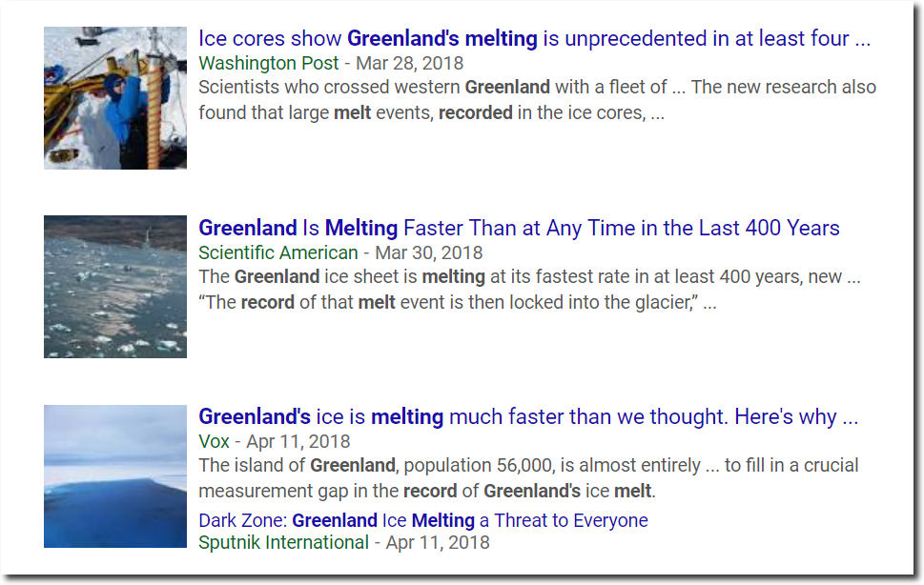Image resolution: width=924 pixels, height=585 pixels.
Task: Open the icy water thumbnail image
Action: [x=115, y=287]
